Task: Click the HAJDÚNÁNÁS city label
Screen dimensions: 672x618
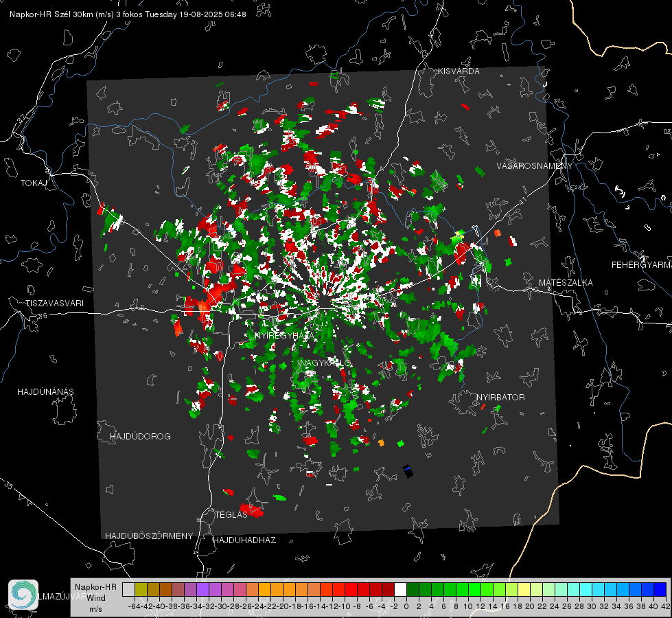Action: pyautogui.click(x=45, y=392)
